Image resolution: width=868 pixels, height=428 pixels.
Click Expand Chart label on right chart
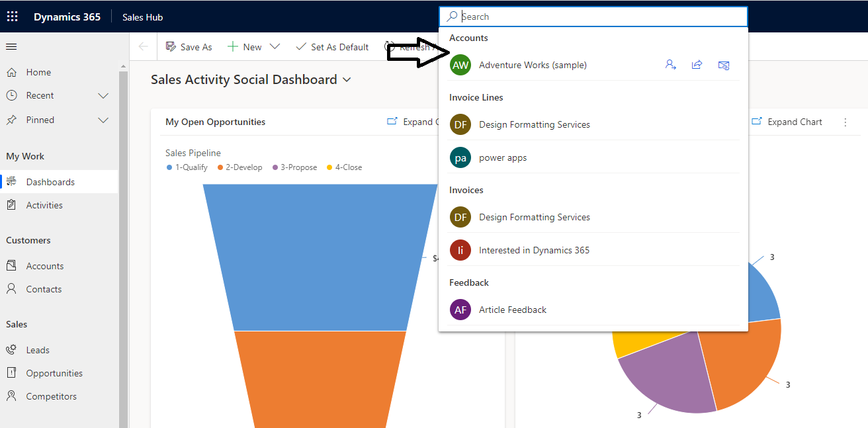coord(795,122)
